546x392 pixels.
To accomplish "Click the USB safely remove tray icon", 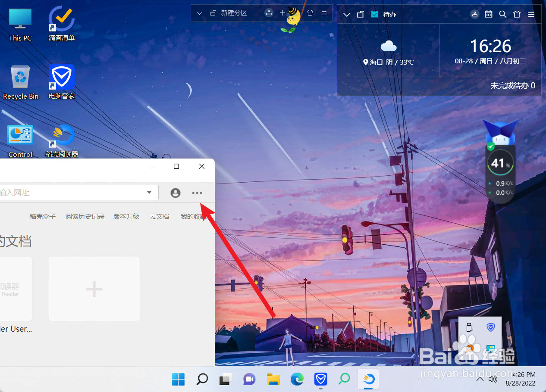I will tap(469, 327).
